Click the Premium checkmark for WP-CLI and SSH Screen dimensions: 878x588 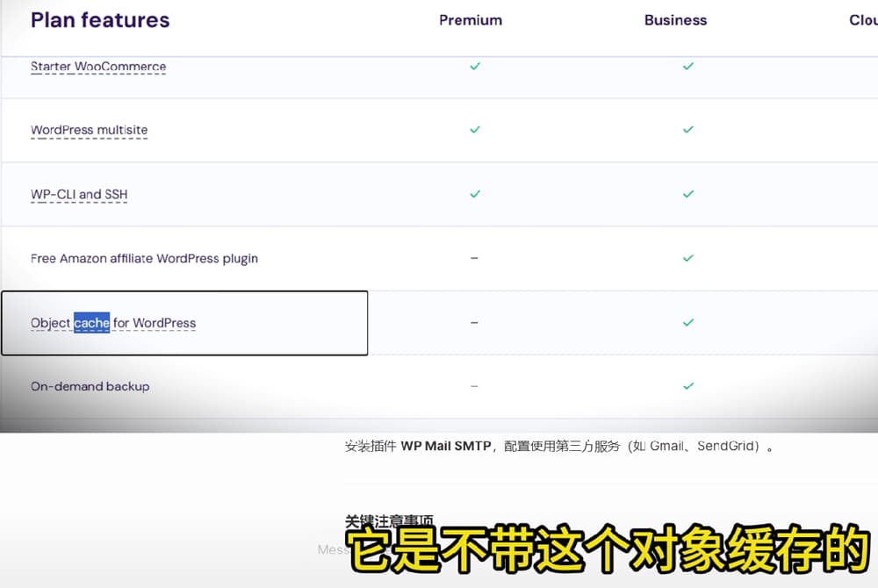coord(475,194)
